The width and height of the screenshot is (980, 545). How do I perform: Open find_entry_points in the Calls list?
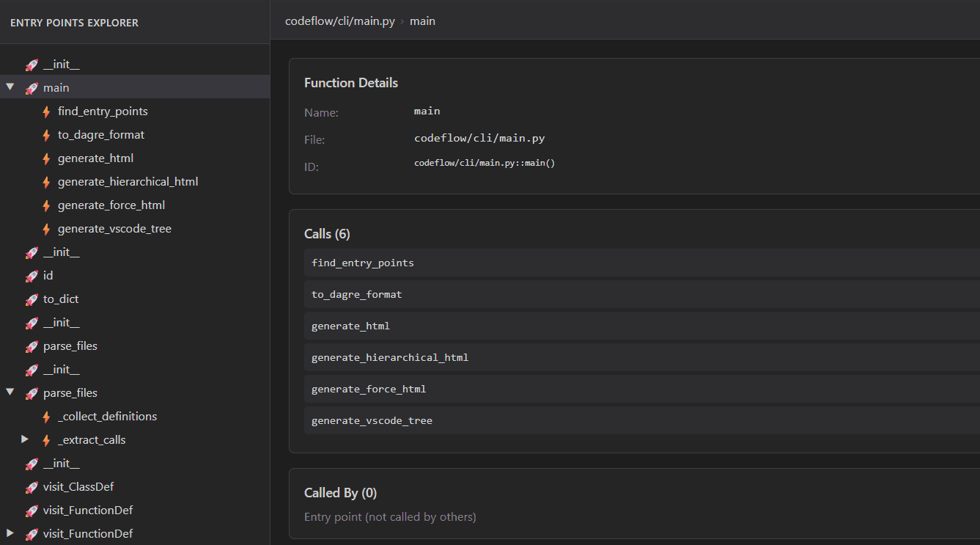tap(363, 263)
